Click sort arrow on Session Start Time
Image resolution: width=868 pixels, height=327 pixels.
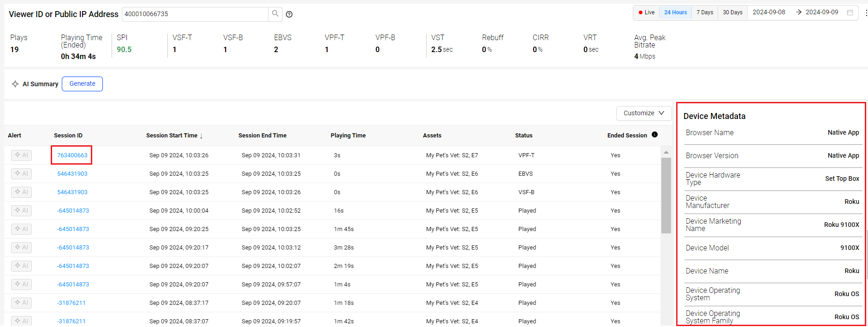pos(202,136)
